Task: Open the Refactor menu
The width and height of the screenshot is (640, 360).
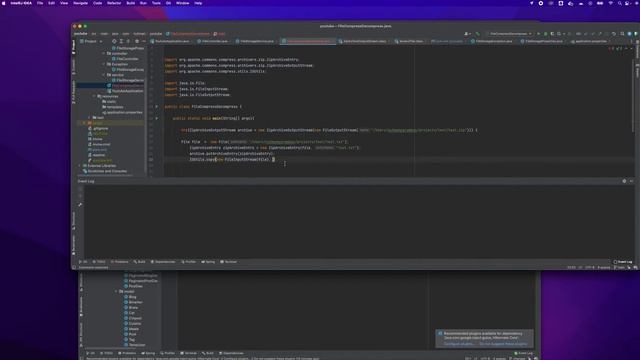Action: pos(114,3)
